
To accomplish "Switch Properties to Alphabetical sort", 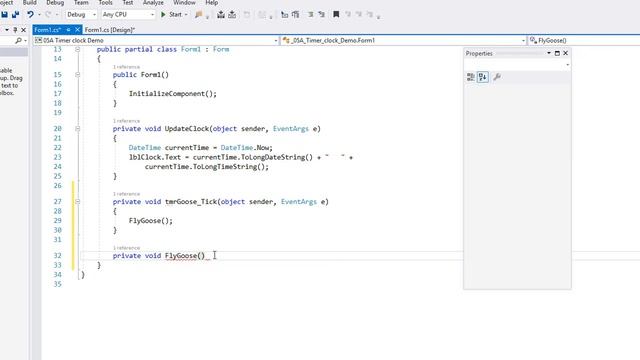I will pyautogui.click(x=482, y=77).
